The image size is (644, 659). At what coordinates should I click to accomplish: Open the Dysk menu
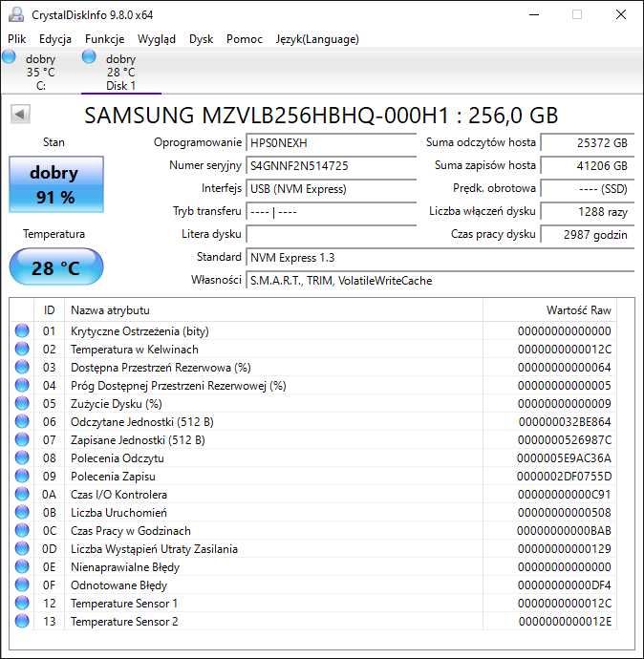coord(201,39)
